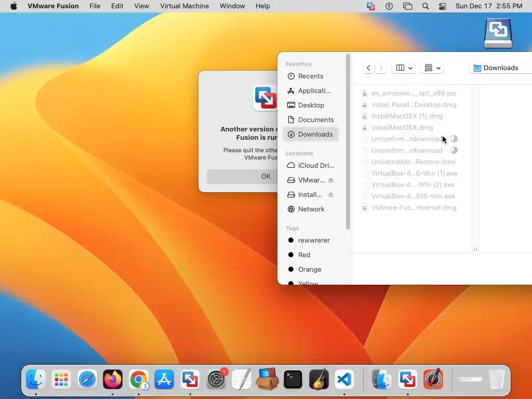The height and width of the screenshot is (399, 532).
Task: Open the Edit menu
Action: point(117,6)
